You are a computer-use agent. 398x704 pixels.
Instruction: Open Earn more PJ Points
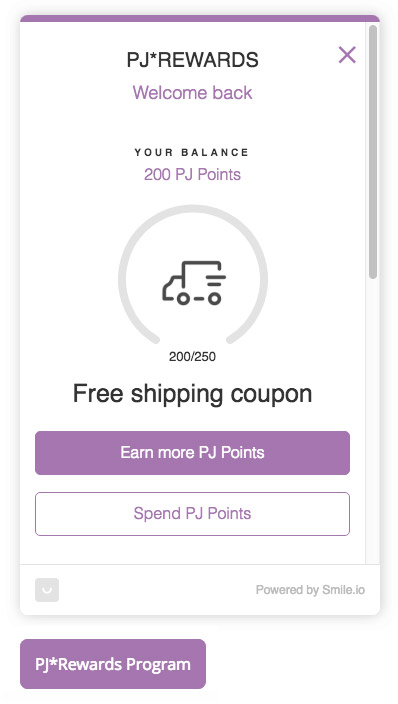coord(192,453)
